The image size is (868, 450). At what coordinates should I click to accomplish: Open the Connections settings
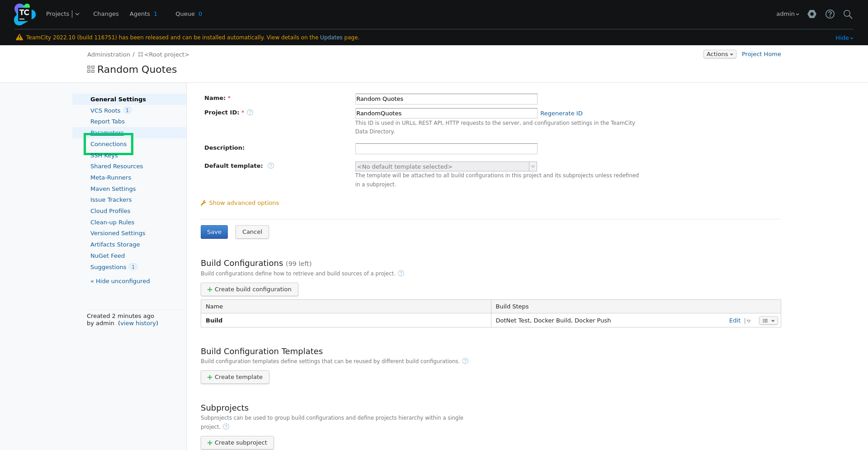(x=108, y=144)
